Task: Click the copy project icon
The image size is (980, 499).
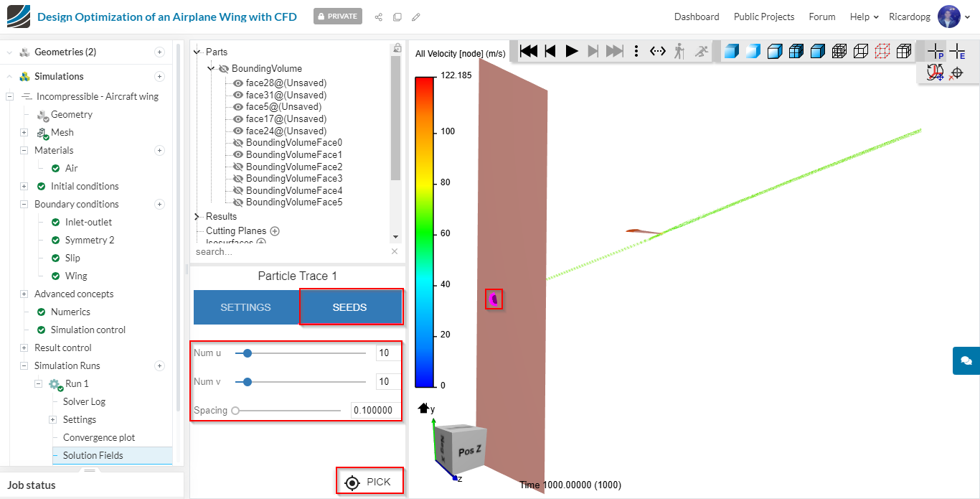Action: (397, 17)
